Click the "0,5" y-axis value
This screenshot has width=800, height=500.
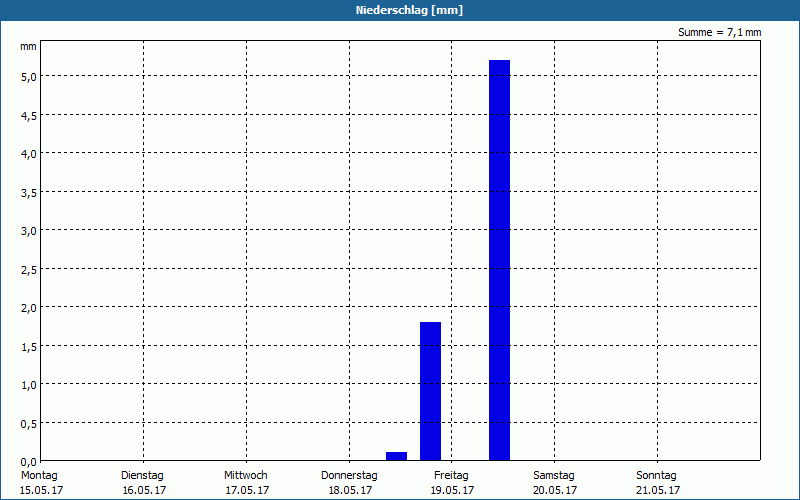pyautogui.click(x=28, y=424)
